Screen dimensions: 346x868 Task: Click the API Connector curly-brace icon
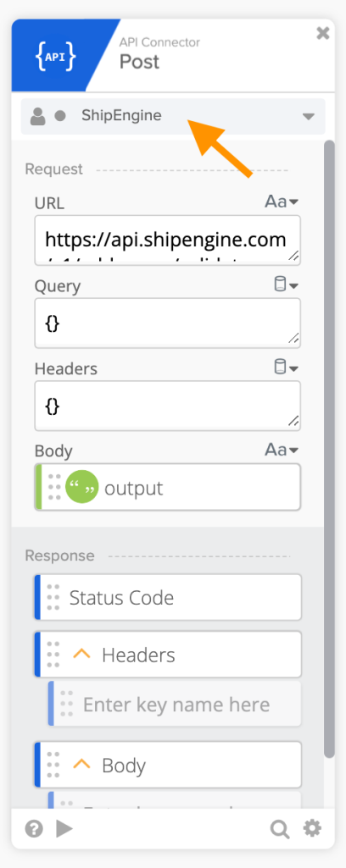55,55
